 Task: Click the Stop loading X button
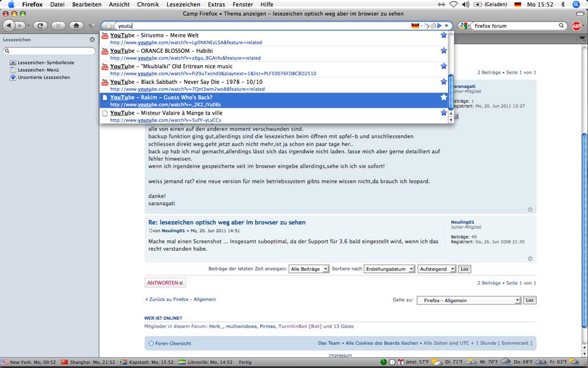coord(57,26)
